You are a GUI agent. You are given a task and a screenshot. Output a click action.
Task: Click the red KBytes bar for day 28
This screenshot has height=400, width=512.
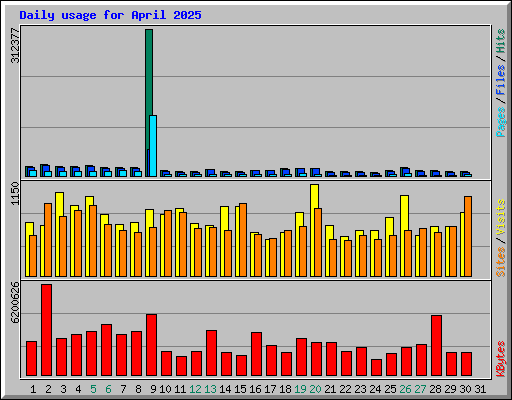(x=436, y=345)
